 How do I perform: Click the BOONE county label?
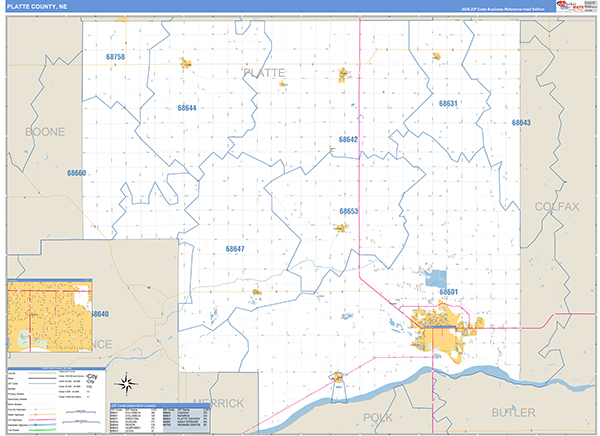click(45, 132)
